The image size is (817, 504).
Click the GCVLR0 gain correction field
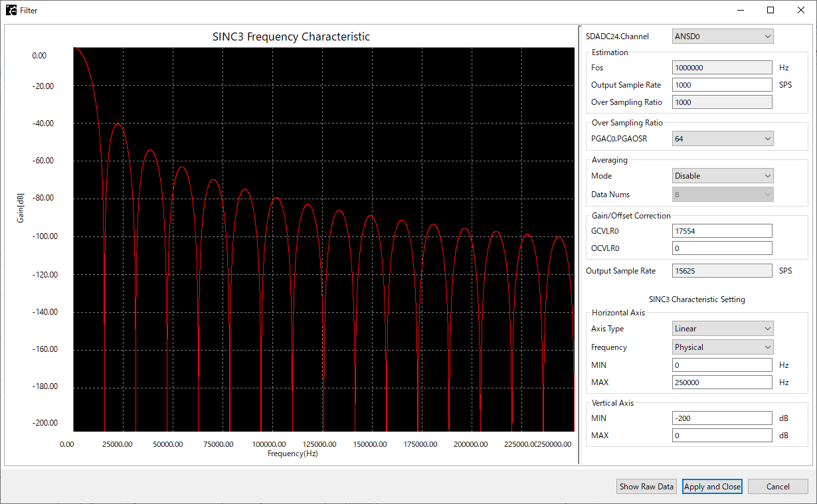pyautogui.click(x=722, y=230)
